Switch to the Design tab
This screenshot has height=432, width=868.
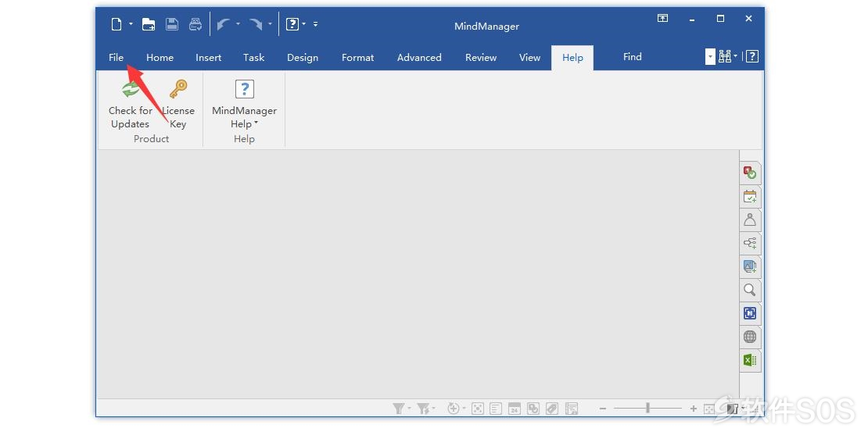tap(303, 58)
